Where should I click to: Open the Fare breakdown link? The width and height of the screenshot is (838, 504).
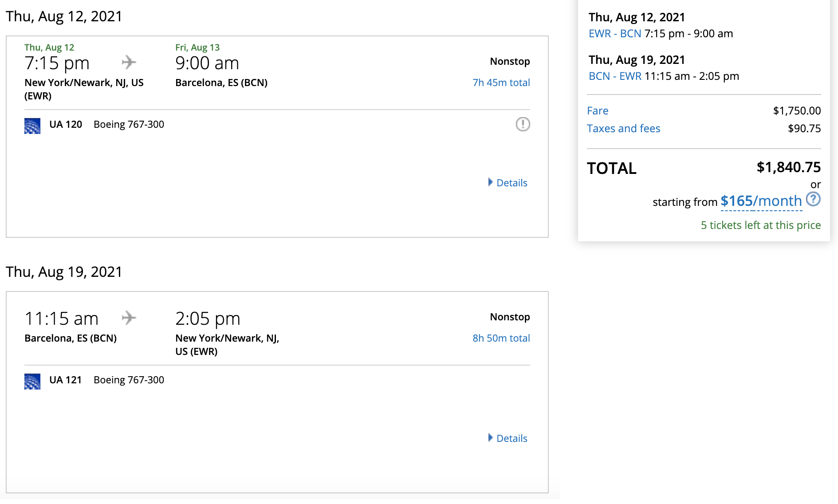598,111
